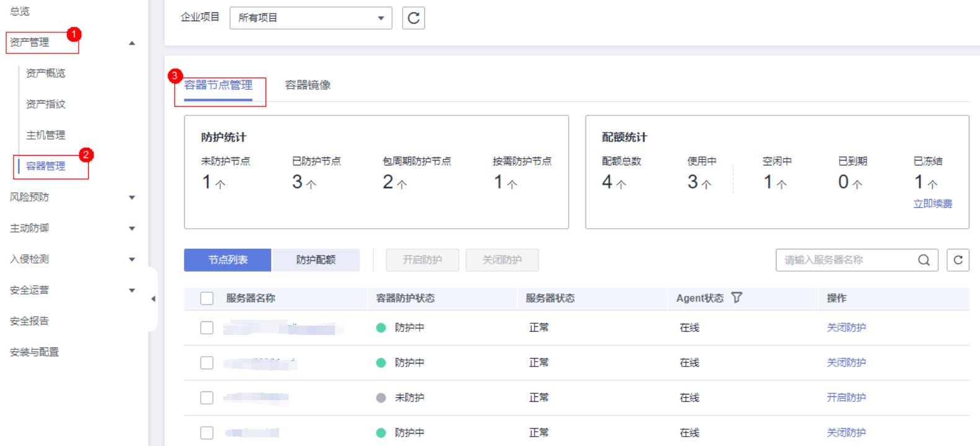Viewport: 980px width, 446px height.
Task: Tick checkbox of the 未防护 server row
Action: pos(207,398)
